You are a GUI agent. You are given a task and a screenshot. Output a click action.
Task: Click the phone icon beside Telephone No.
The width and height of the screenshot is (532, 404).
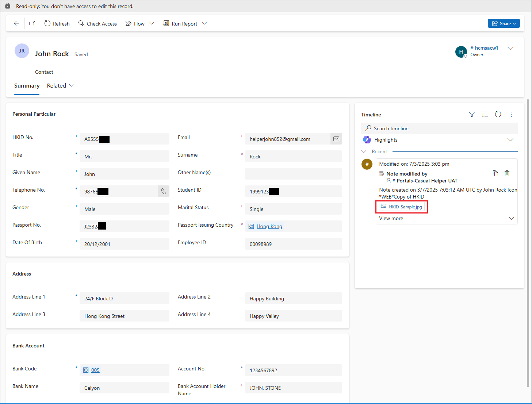163,191
